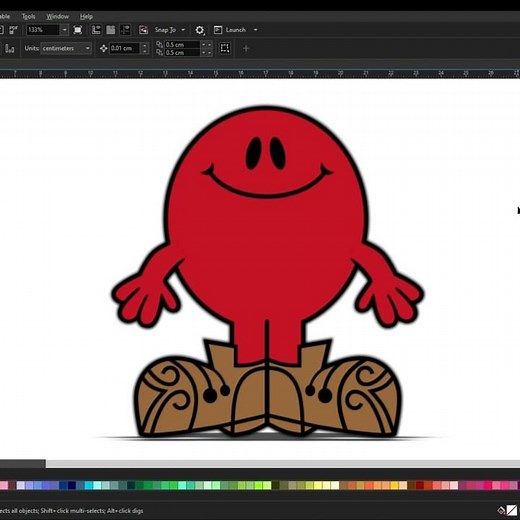Expand the zoom level dropdown arrow
Viewport: 520px width, 520px height.
pyautogui.click(x=64, y=30)
